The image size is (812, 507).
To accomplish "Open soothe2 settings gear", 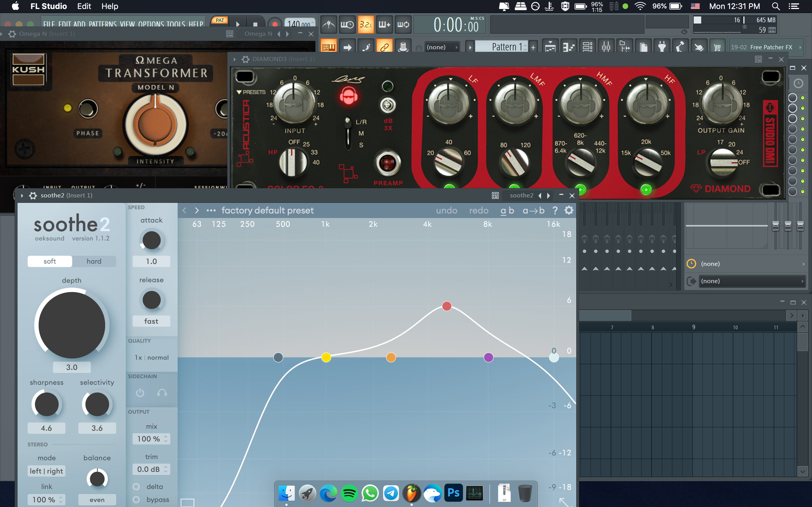I will click(x=569, y=210).
